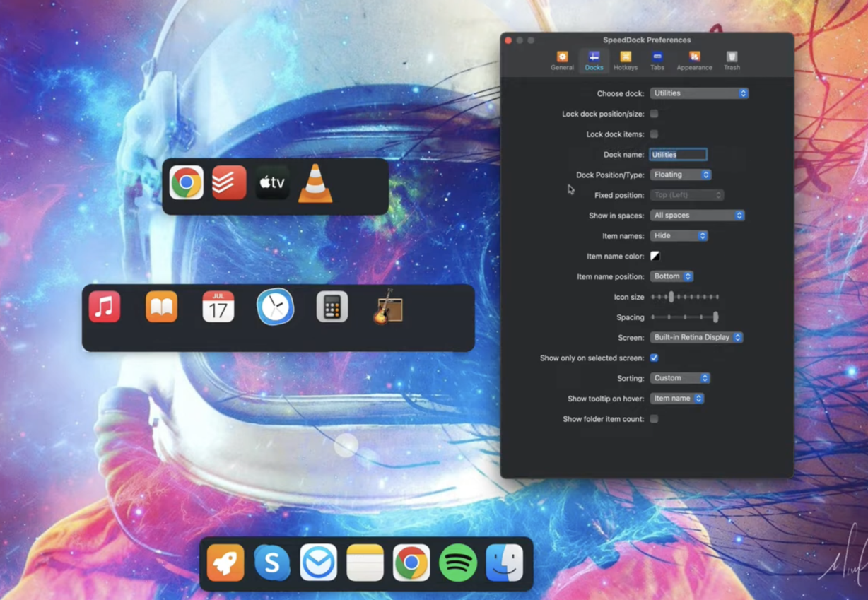Open the Choose dock dropdown
This screenshot has height=600, width=868.
pos(699,93)
